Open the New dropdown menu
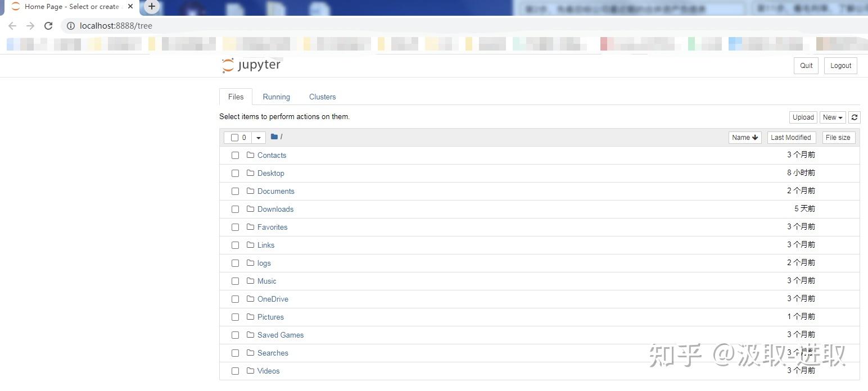Screen dimensions: 868x391 pyautogui.click(x=833, y=117)
